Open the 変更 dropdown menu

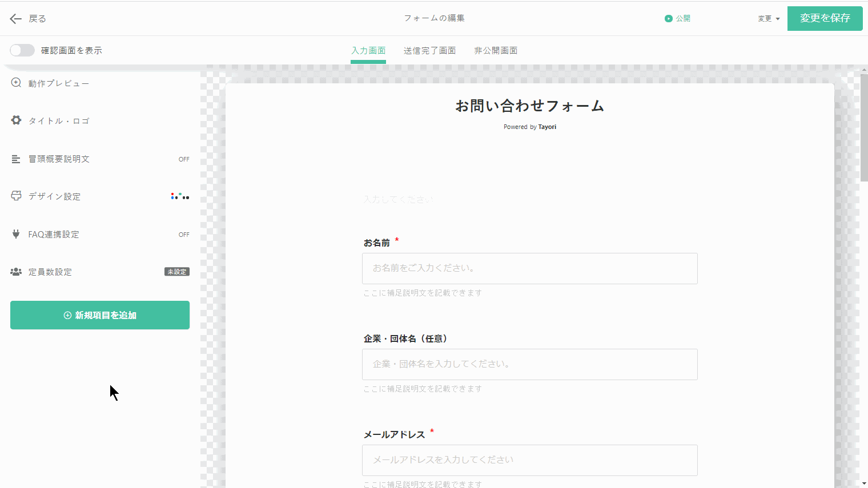point(769,19)
